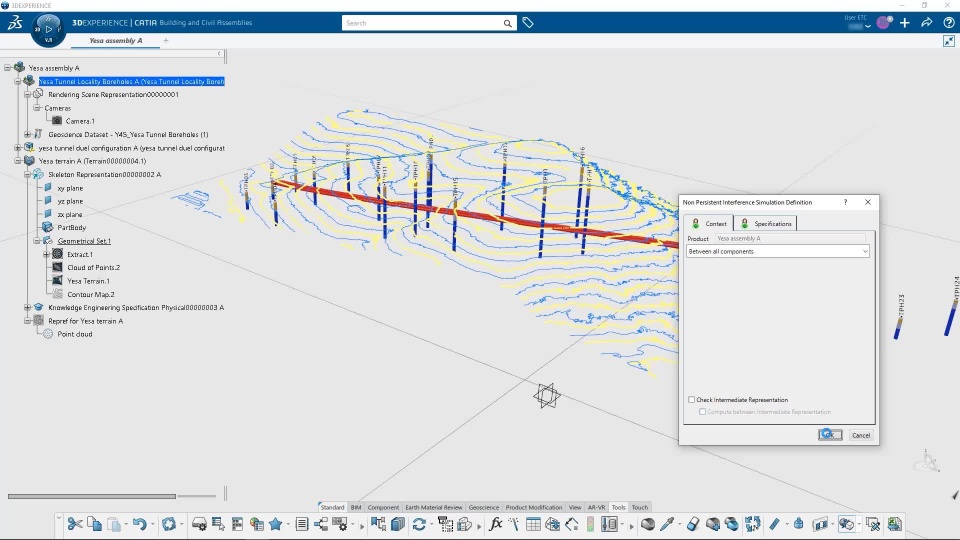The image size is (960, 540).
Task: Switch to the Specifications tab
Action: pyautogui.click(x=766, y=223)
